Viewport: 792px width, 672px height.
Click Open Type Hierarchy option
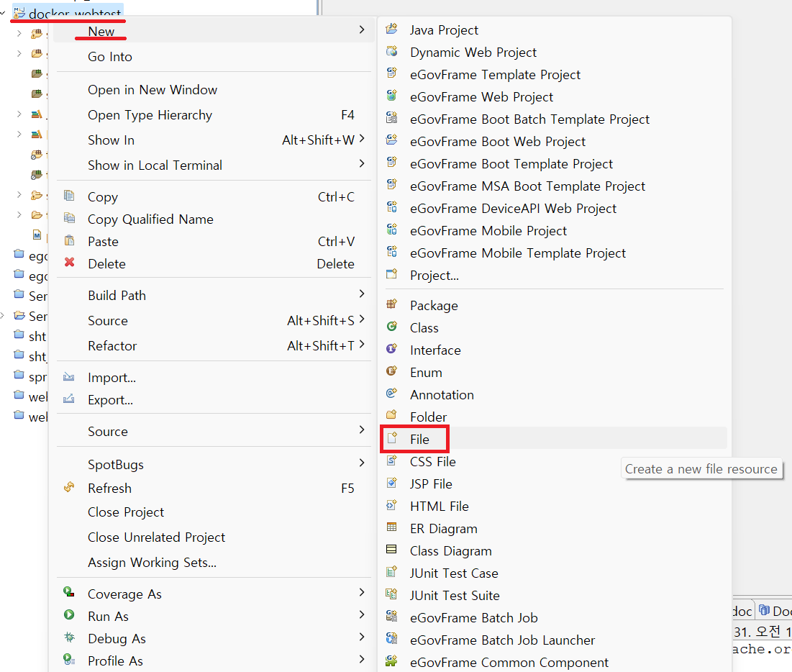pos(150,115)
